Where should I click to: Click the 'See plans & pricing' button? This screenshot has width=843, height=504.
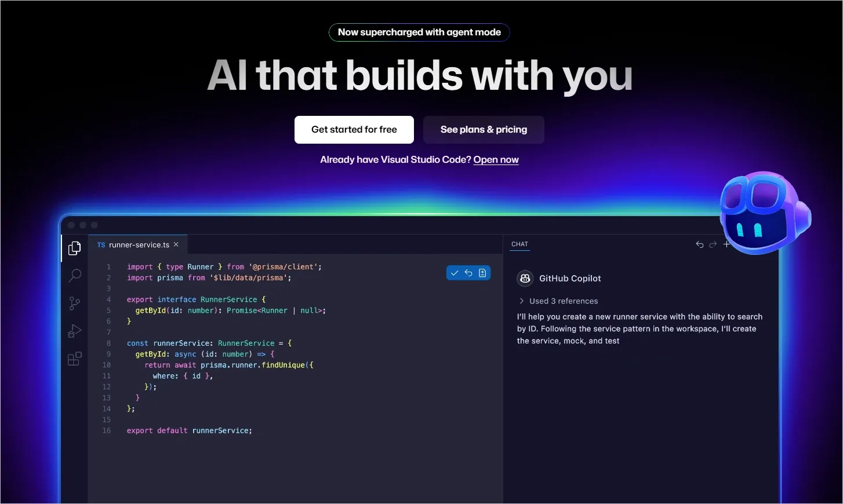coord(484,129)
